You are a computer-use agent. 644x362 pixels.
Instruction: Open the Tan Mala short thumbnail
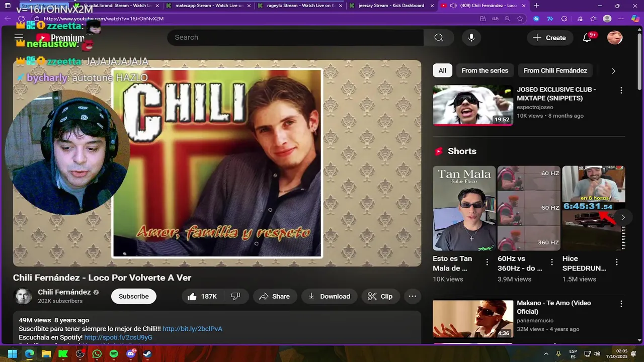[x=464, y=208]
